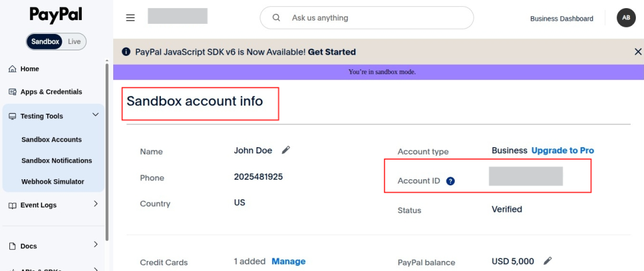Edit the John Doe name pencil icon
Screen dimensions: 644x271
(x=286, y=150)
